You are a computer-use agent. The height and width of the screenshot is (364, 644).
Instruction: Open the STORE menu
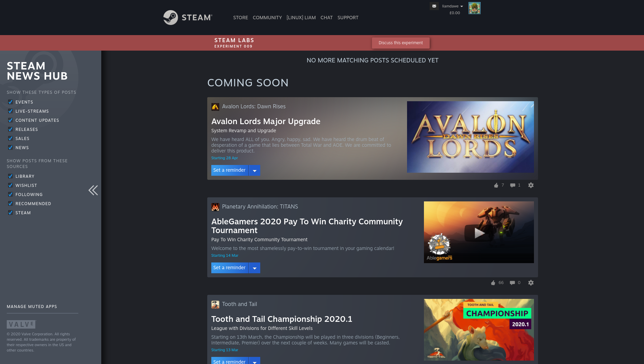[x=241, y=18]
